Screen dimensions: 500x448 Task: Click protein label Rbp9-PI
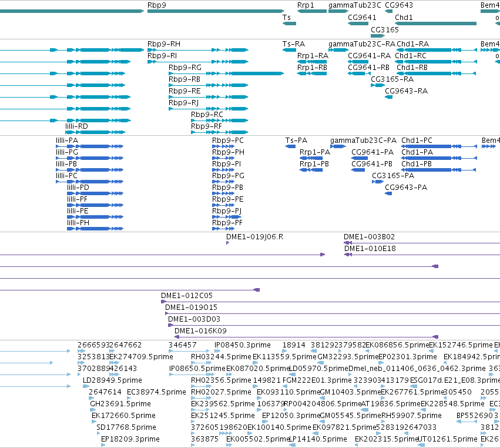pyautogui.click(x=227, y=163)
